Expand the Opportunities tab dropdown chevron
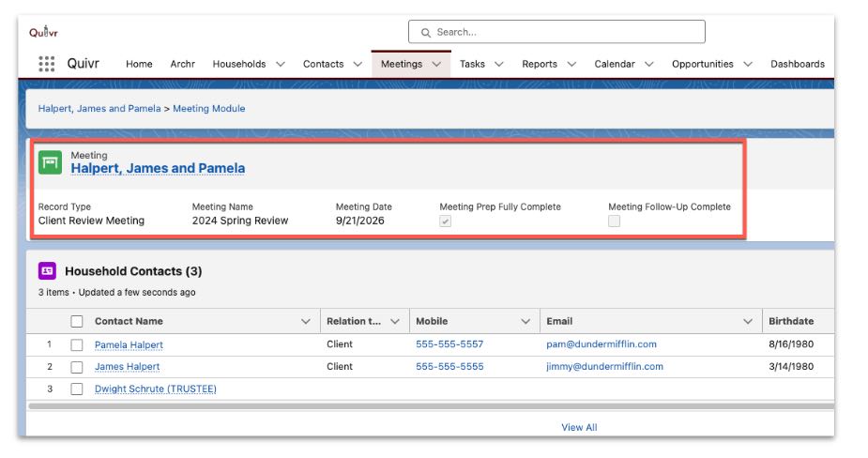This screenshot has width=868, height=458. tap(748, 64)
